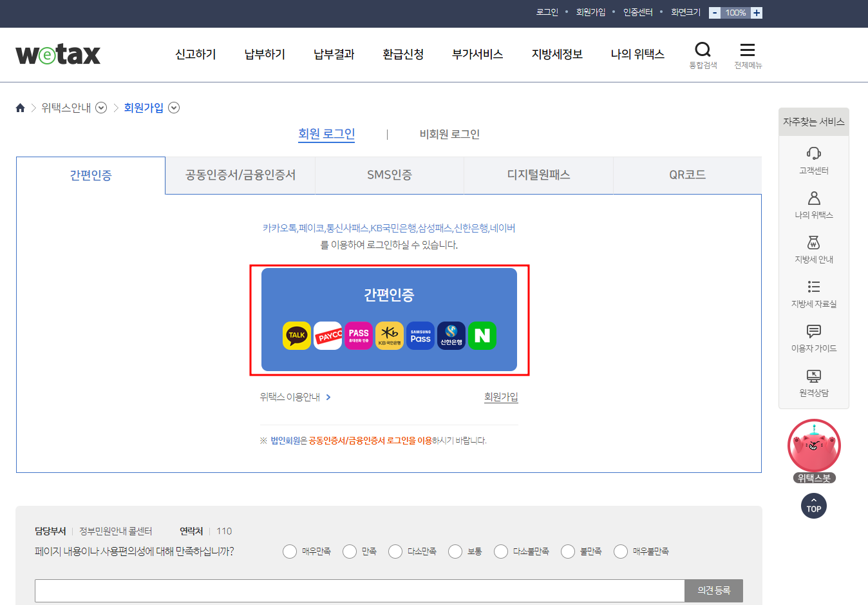The image size is (868, 605).
Task: Open the 회원가입 breadcrumb dropdown
Action: [x=173, y=108]
